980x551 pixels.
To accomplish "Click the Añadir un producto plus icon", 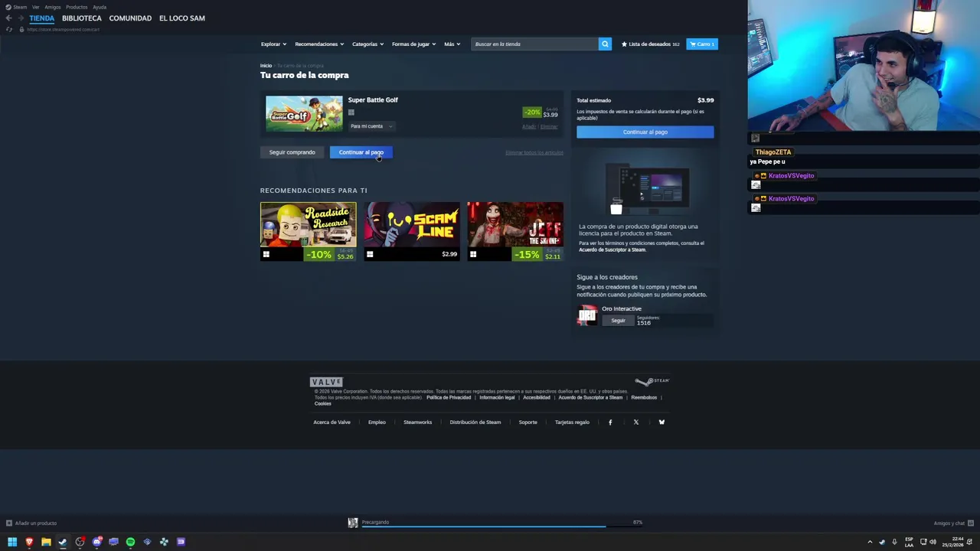I will pos(8,523).
